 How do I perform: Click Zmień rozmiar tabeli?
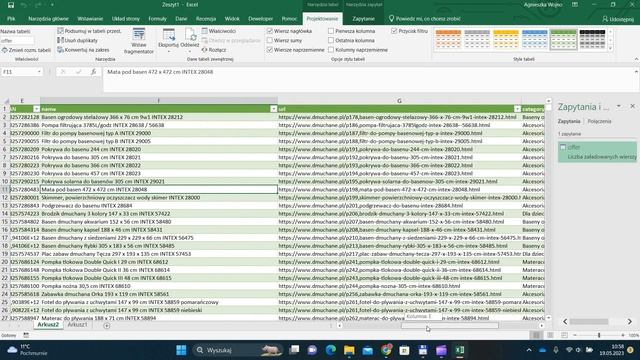click(26, 50)
